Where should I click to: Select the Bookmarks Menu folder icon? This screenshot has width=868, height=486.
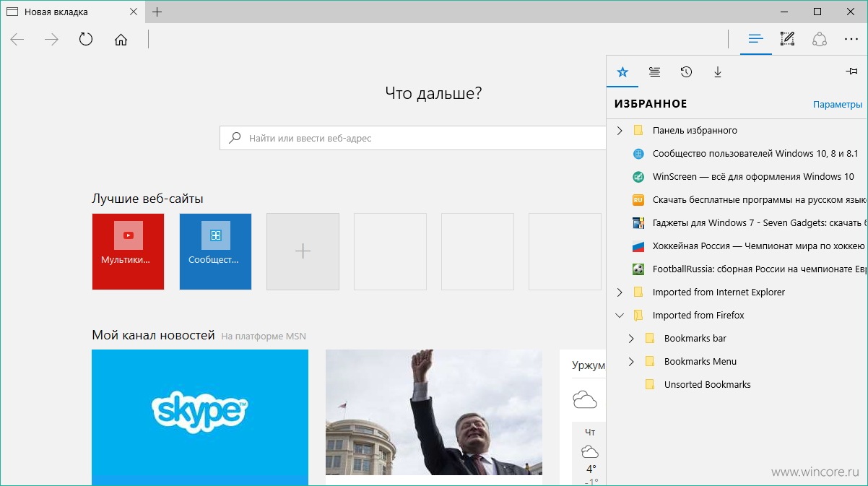pyautogui.click(x=649, y=362)
